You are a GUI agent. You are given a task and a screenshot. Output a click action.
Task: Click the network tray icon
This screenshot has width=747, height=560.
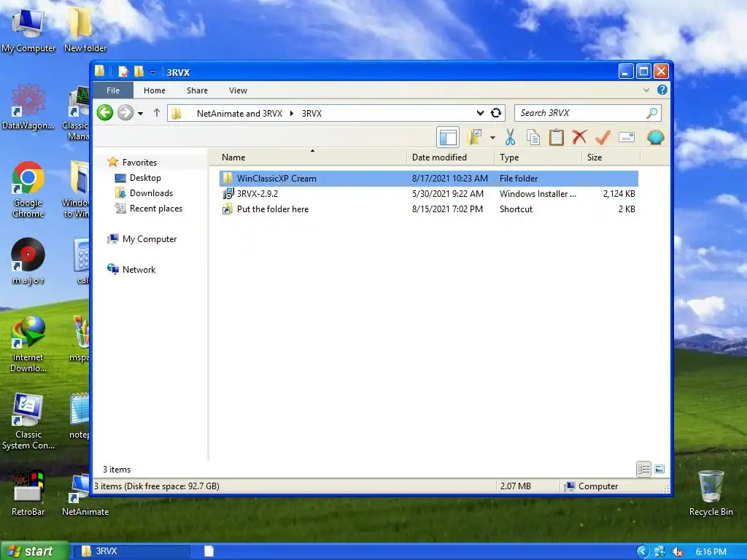pos(659,551)
